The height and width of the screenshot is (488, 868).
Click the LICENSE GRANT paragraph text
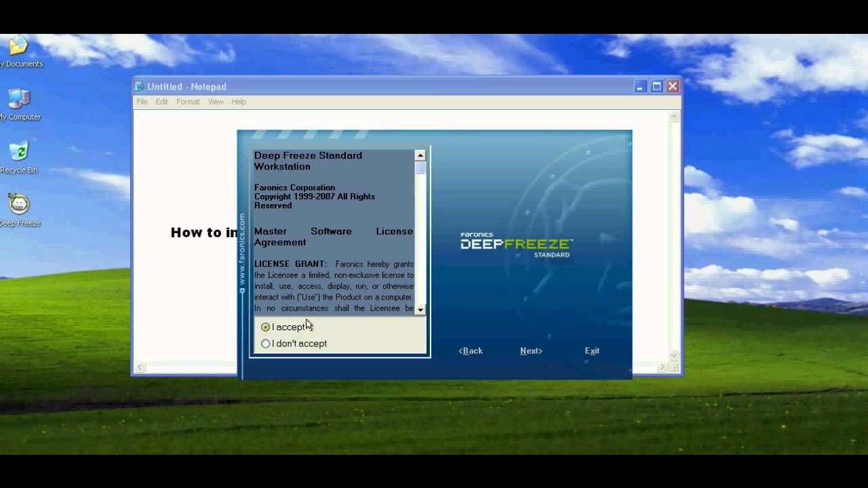(x=334, y=286)
